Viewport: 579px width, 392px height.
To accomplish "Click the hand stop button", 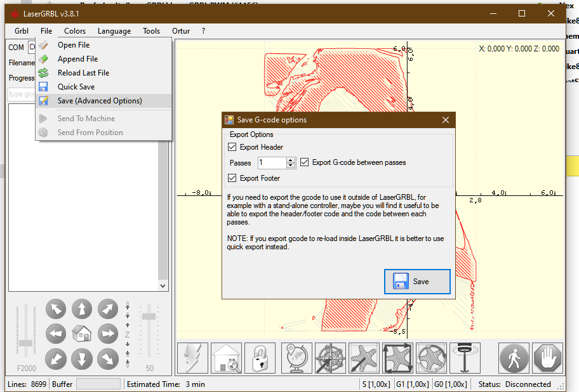I will click(x=548, y=358).
